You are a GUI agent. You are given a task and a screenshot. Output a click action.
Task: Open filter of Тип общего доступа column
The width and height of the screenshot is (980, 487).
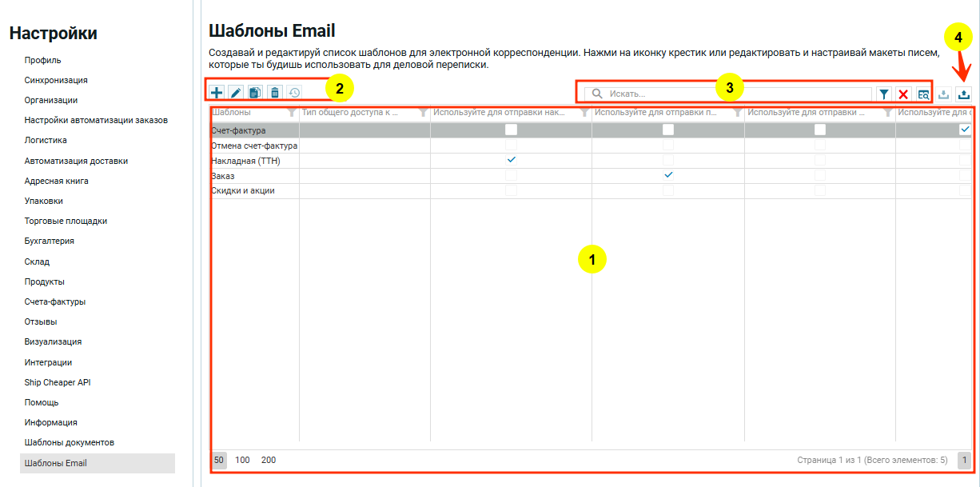(x=423, y=113)
